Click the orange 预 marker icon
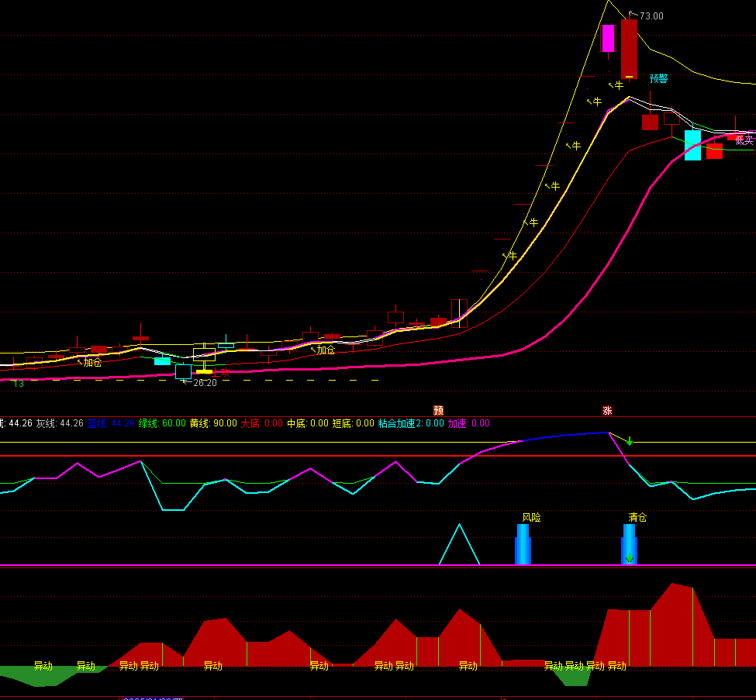 coord(438,410)
